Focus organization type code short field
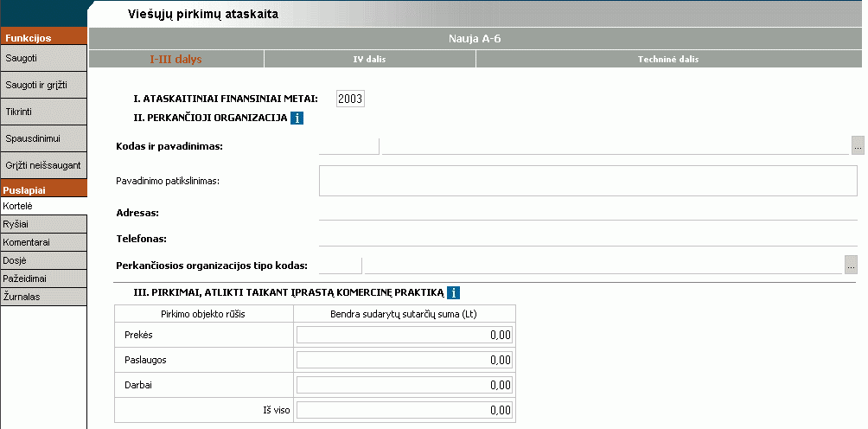 click(340, 266)
